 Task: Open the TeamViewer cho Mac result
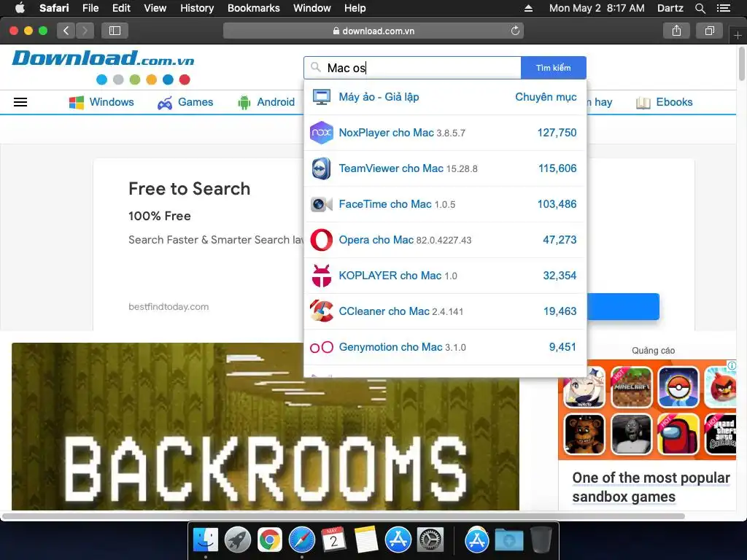click(x=445, y=168)
